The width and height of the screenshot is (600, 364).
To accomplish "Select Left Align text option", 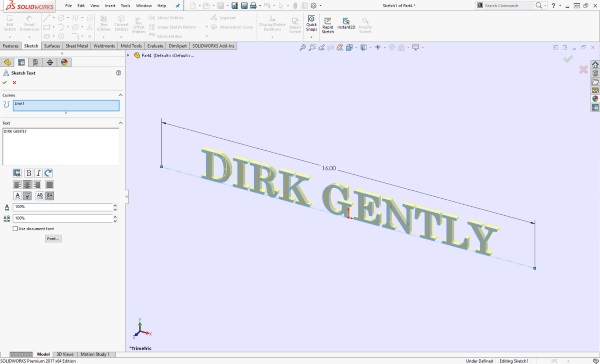I will pyautogui.click(x=17, y=185).
